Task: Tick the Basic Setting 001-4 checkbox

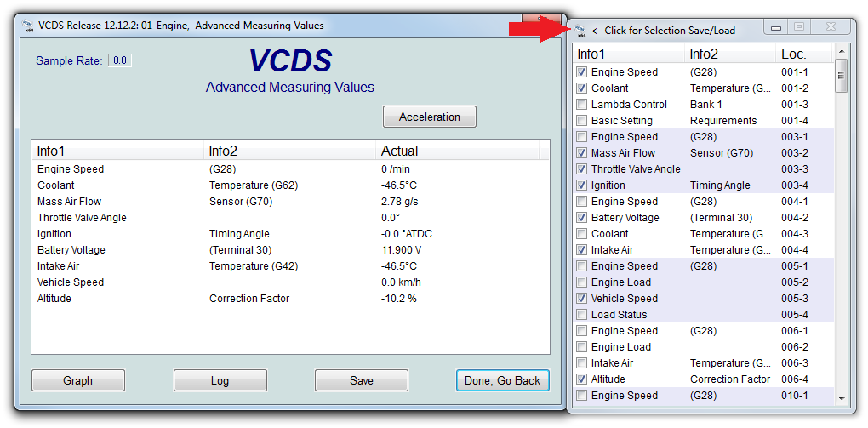Action: [582, 121]
